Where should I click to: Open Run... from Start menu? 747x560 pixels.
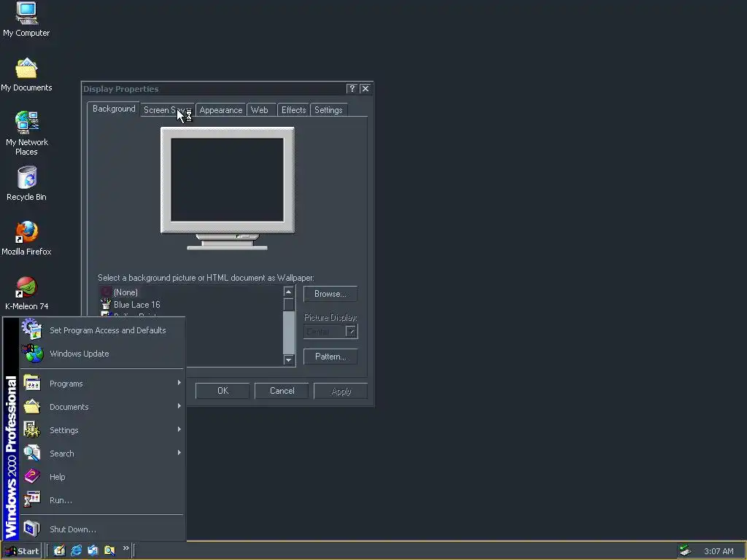pos(101,500)
